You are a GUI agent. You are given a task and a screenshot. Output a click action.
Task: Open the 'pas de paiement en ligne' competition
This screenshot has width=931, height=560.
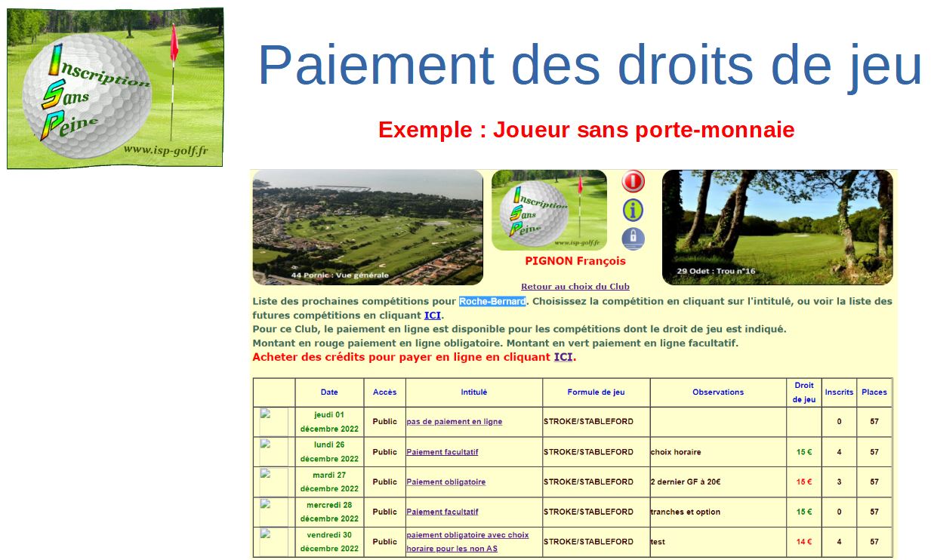454,422
